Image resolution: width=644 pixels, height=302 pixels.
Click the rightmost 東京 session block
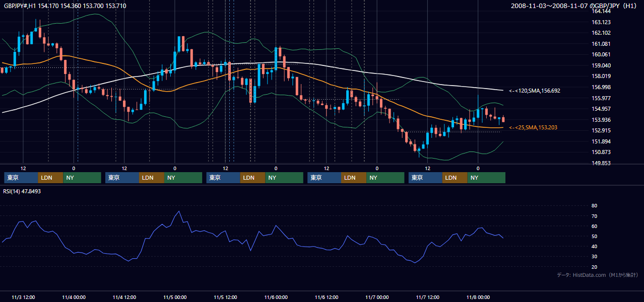pos(425,178)
